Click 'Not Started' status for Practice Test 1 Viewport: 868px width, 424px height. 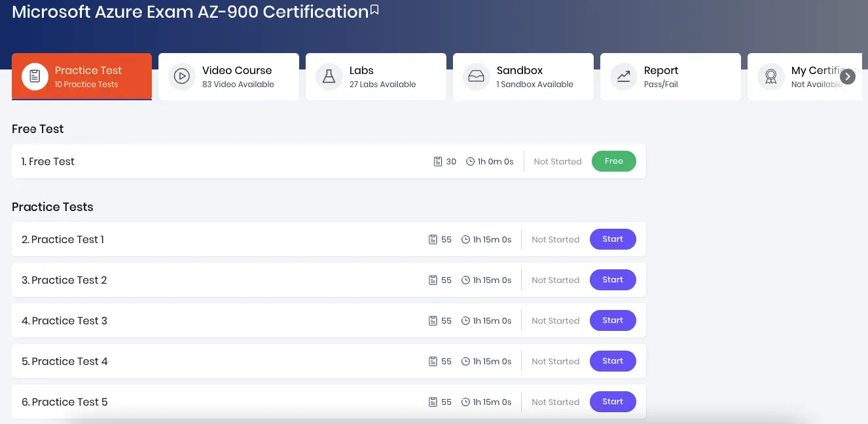[556, 239]
